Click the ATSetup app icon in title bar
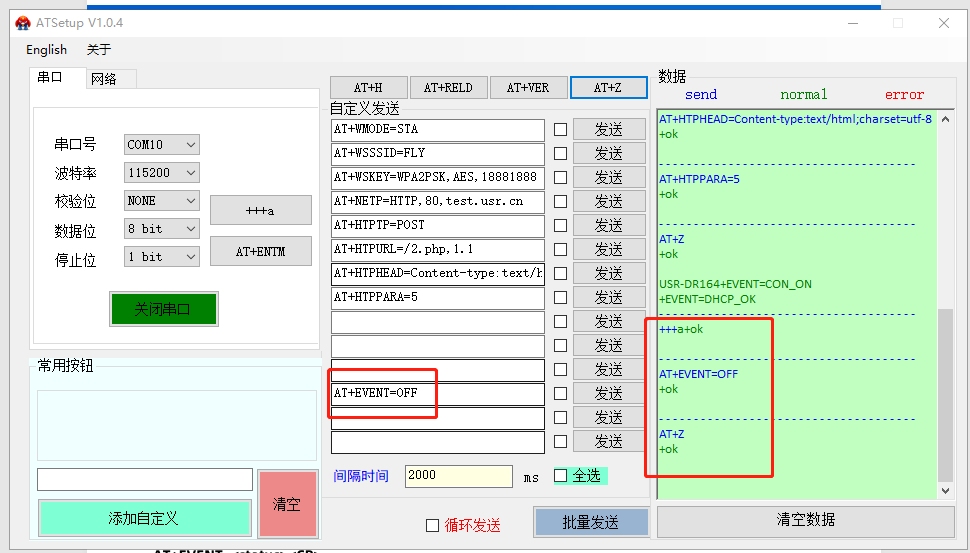 (22, 22)
